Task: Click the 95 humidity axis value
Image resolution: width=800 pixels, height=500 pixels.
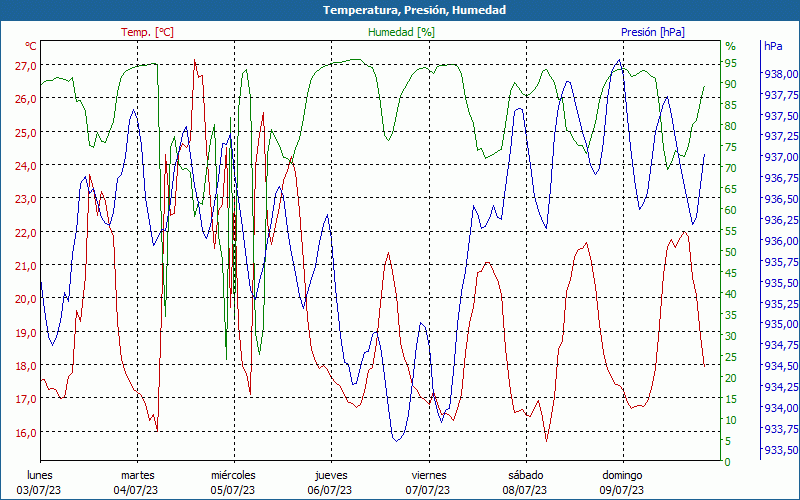Action: click(x=731, y=63)
